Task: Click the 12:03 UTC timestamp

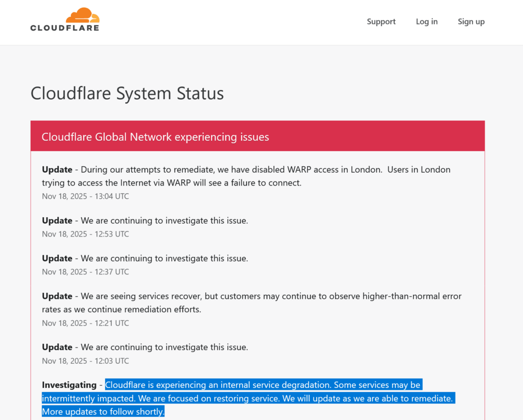Action: 85,361
